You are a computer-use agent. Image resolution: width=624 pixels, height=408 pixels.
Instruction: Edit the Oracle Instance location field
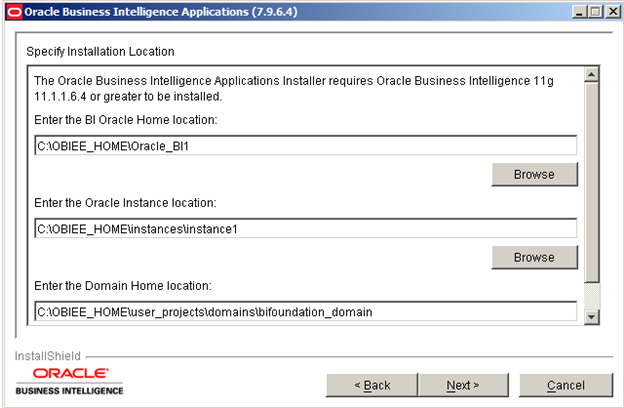(x=306, y=228)
